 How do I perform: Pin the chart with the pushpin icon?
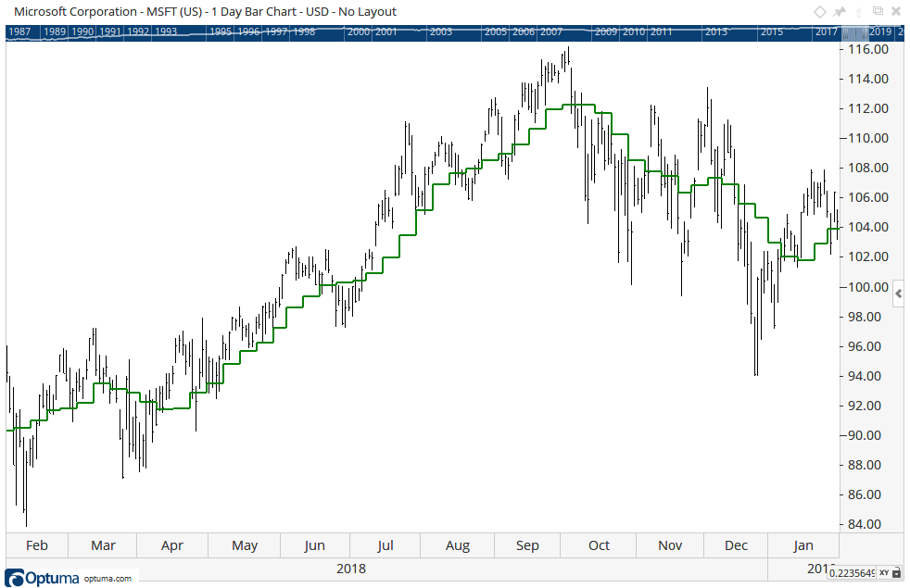(840, 12)
